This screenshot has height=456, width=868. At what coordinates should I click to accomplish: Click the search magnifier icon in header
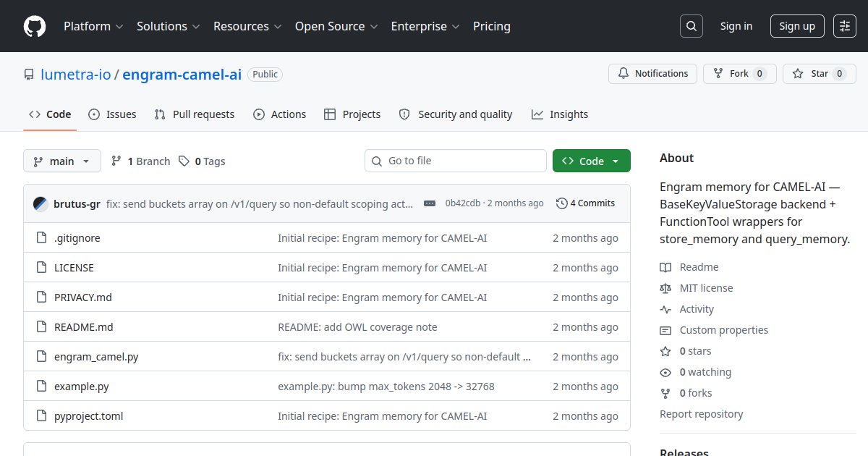pyautogui.click(x=692, y=26)
